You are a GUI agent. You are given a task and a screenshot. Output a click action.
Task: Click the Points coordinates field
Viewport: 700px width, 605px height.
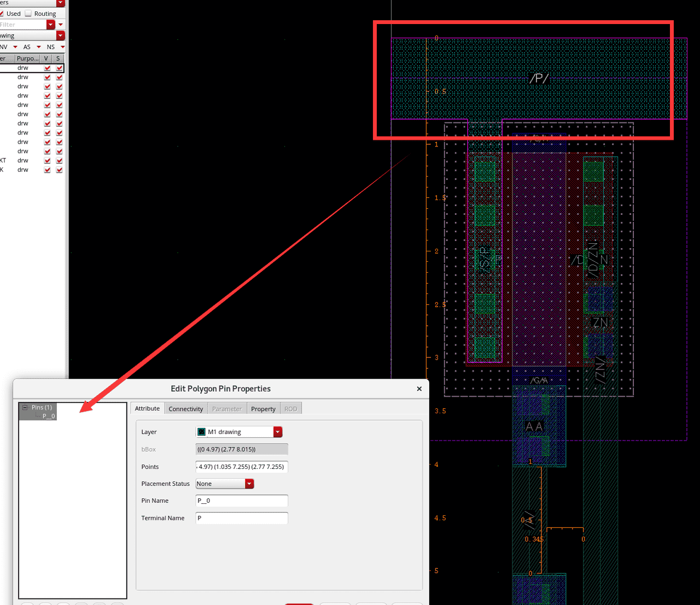pos(242,467)
